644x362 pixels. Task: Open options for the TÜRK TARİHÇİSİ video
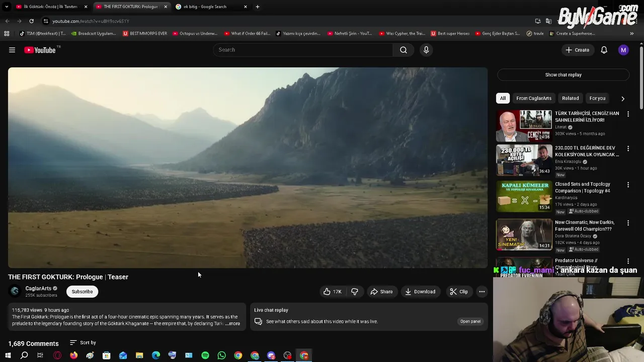628,114
